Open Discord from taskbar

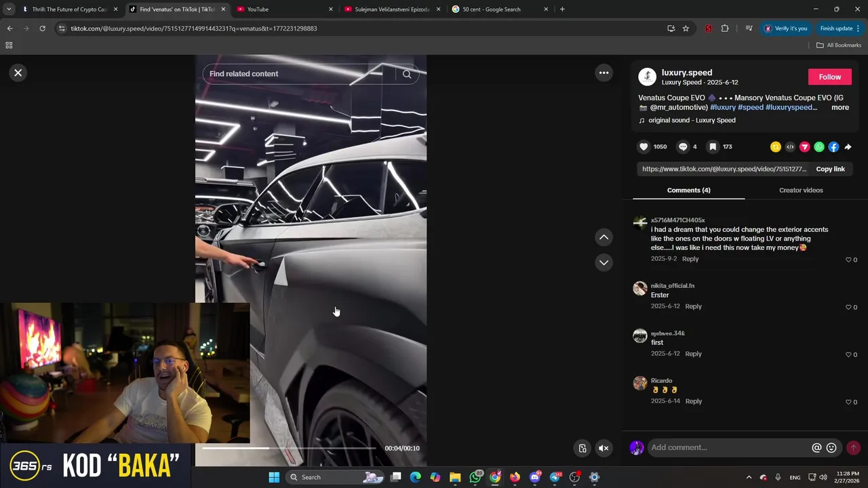535,477
